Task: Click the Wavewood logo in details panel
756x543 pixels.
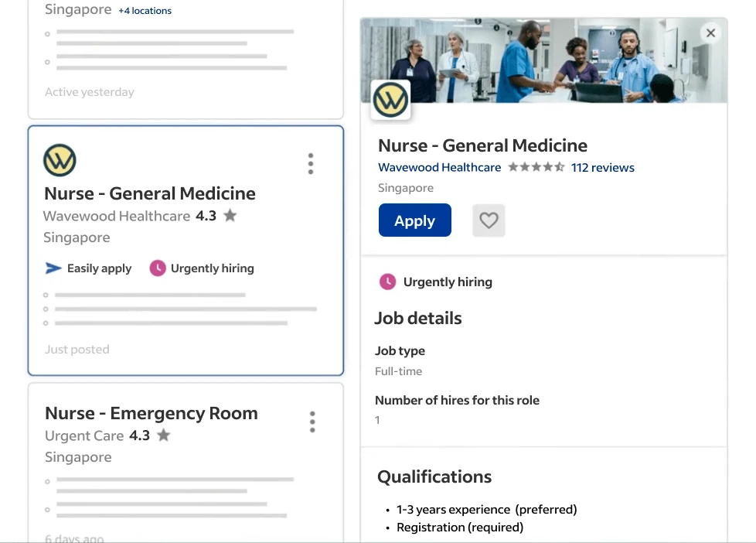Action: (390, 100)
